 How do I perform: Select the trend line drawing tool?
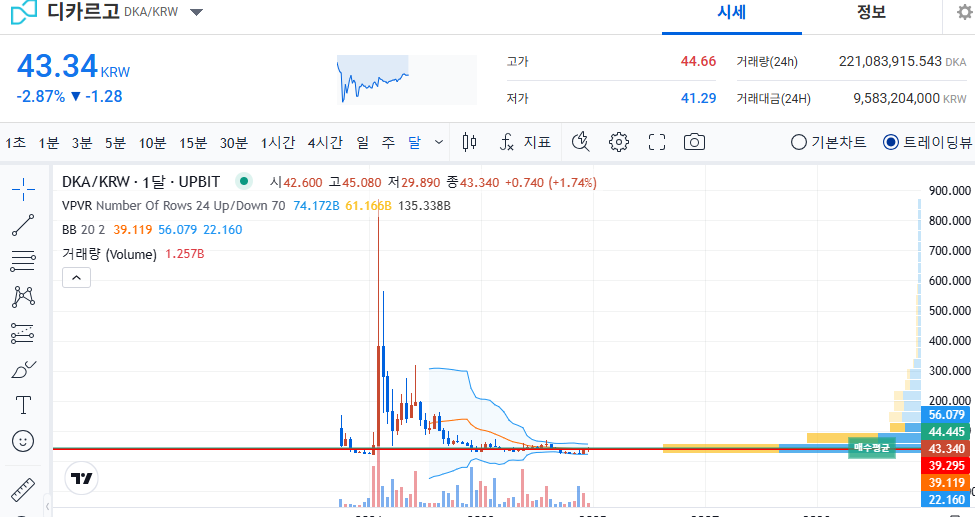coord(23,225)
